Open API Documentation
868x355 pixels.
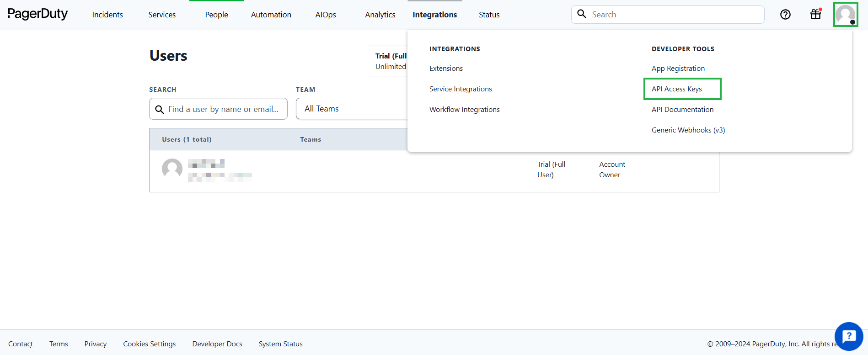click(682, 110)
